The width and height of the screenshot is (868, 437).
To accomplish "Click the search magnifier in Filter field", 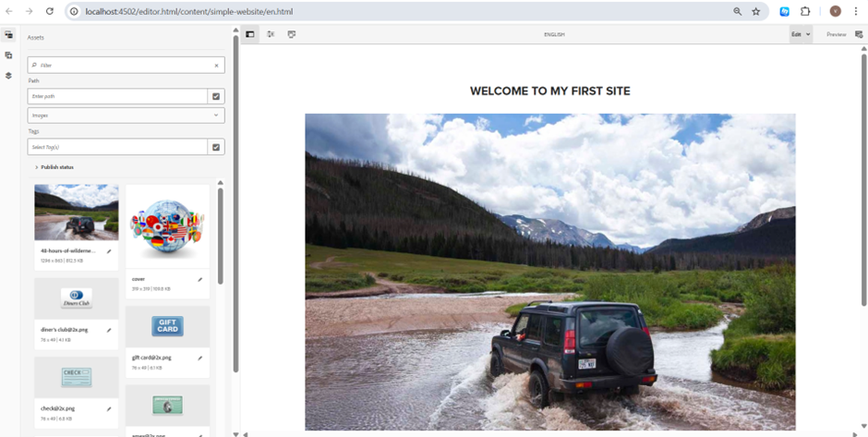I will (x=34, y=66).
